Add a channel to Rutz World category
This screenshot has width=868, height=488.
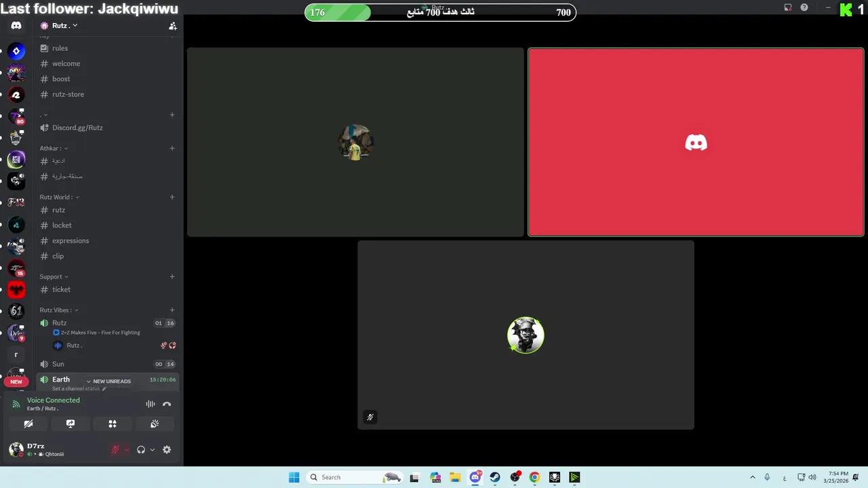coord(172,197)
